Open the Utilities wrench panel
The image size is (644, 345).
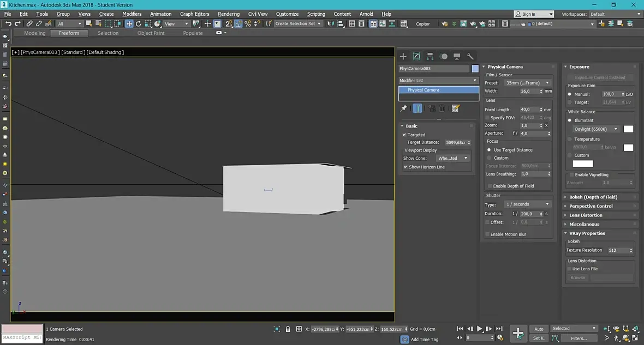(x=470, y=56)
